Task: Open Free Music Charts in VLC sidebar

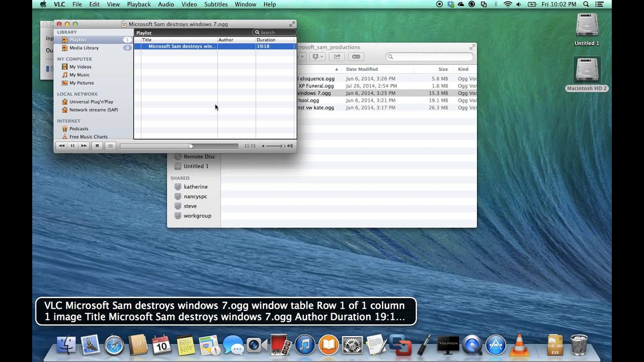Action: click(x=89, y=137)
